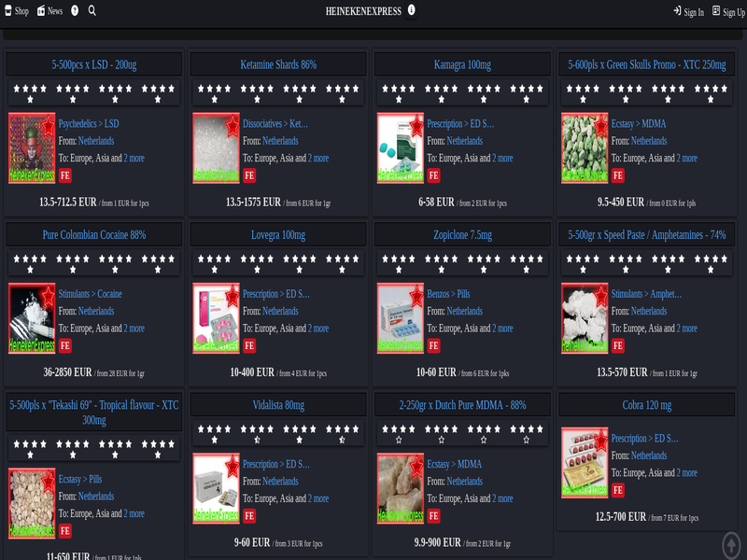Click the red star on the Cobra thumbnail

tap(600, 440)
